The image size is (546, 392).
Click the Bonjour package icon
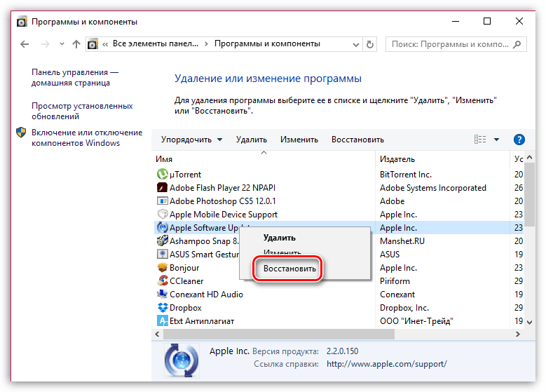(163, 268)
